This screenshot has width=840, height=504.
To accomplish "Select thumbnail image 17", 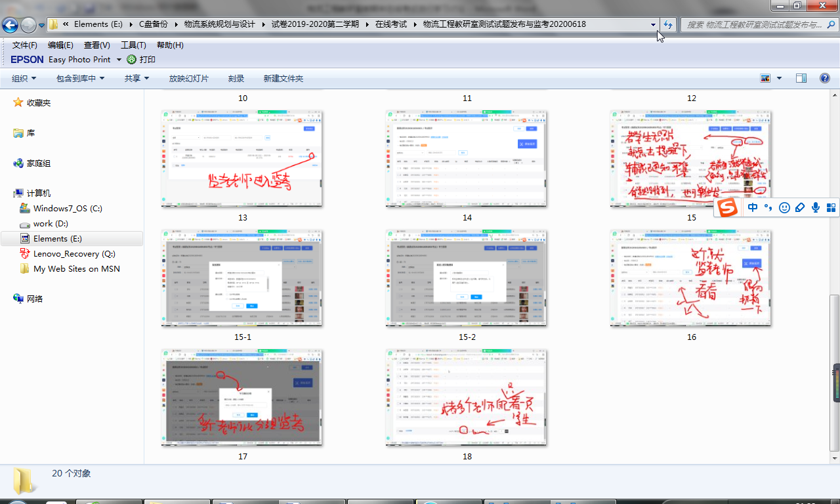I will (x=242, y=398).
